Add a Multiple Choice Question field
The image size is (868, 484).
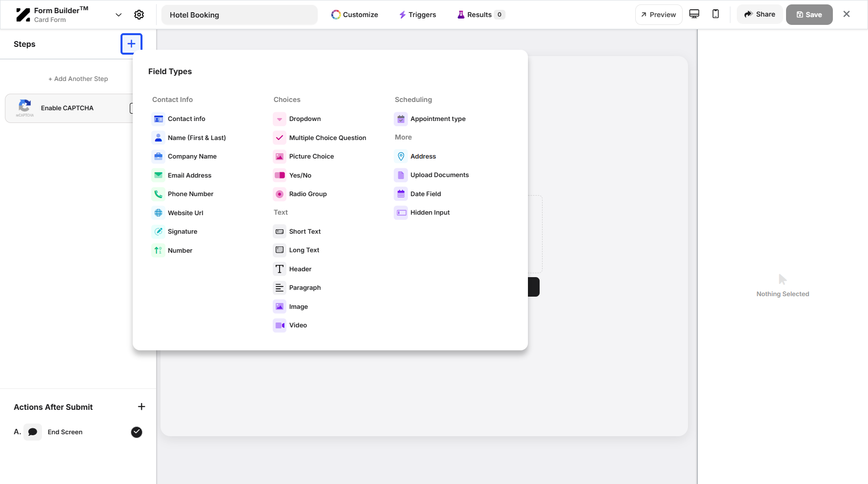[320, 138]
